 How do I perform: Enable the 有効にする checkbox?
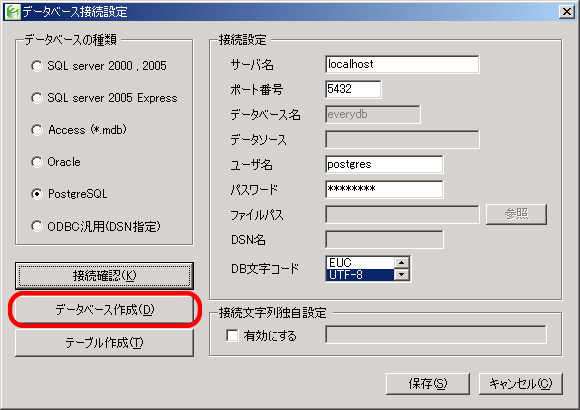(232, 336)
